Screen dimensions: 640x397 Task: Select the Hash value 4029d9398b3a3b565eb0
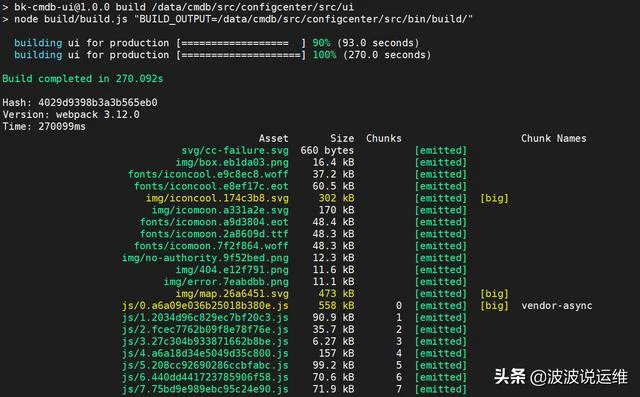pyautogui.click(x=98, y=102)
